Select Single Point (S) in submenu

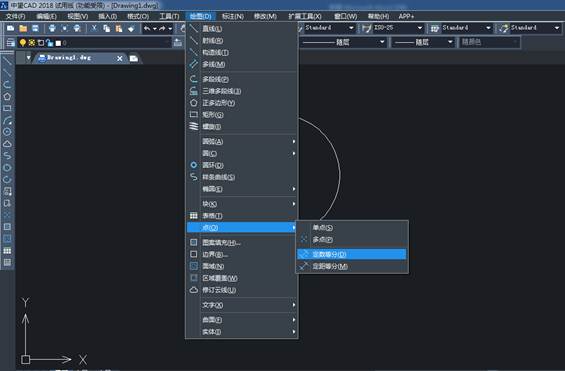352,228
